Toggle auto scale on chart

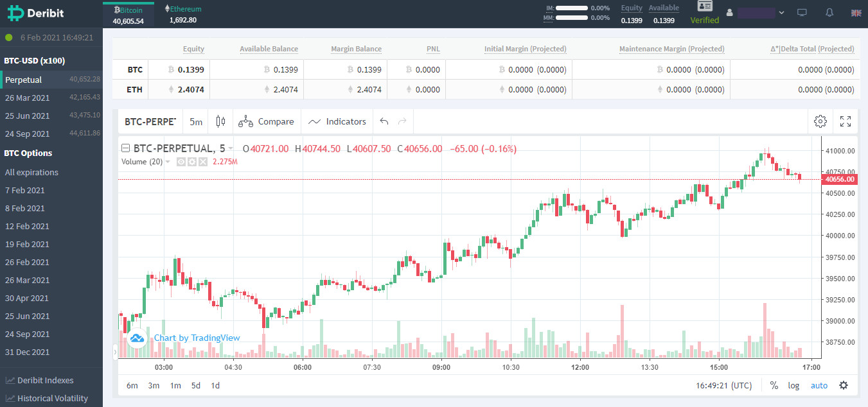pyautogui.click(x=819, y=385)
